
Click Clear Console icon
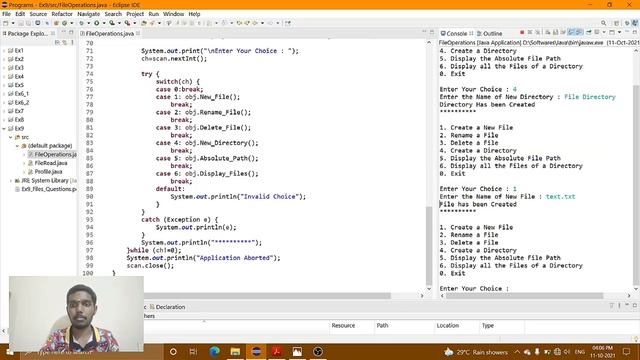coord(548,33)
